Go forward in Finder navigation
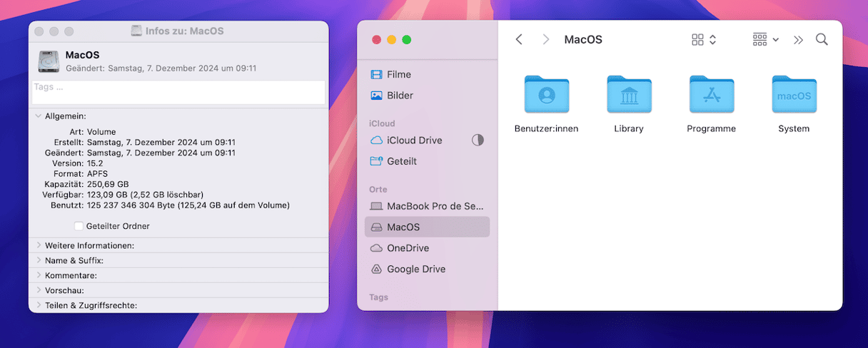868x348 pixels. click(x=546, y=40)
